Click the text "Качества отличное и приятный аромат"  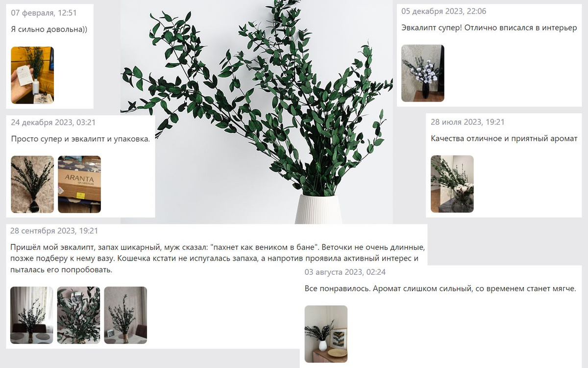(504, 138)
